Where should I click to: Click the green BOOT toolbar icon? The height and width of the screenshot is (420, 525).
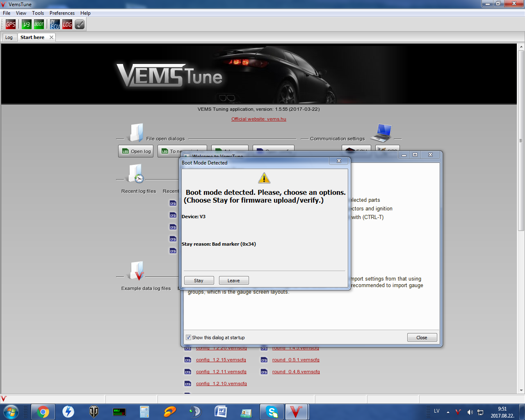point(39,24)
